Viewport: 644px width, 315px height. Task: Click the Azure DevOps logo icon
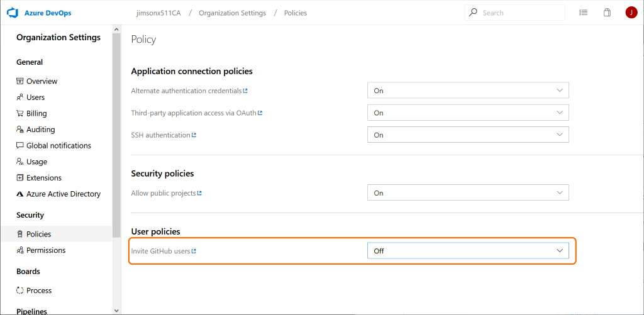[x=12, y=13]
